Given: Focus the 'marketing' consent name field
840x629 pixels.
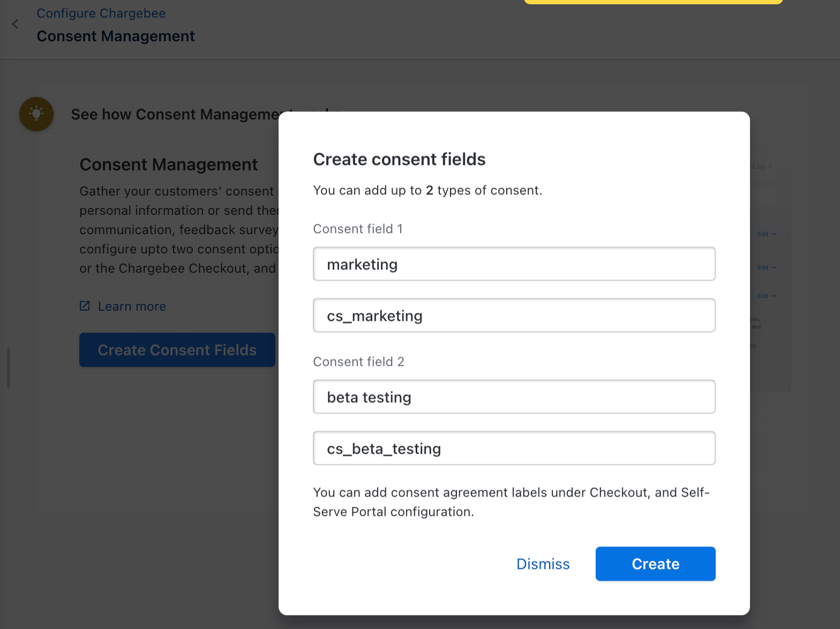Looking at the screenshot, I should click(514, 264).
